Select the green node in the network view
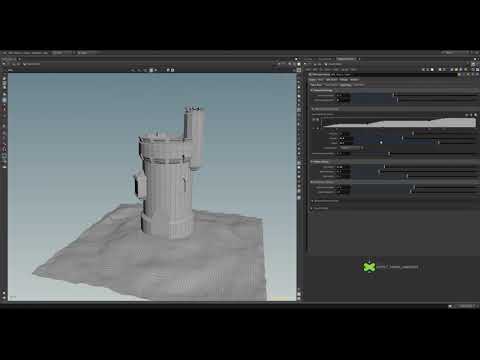 pos(369,267)
